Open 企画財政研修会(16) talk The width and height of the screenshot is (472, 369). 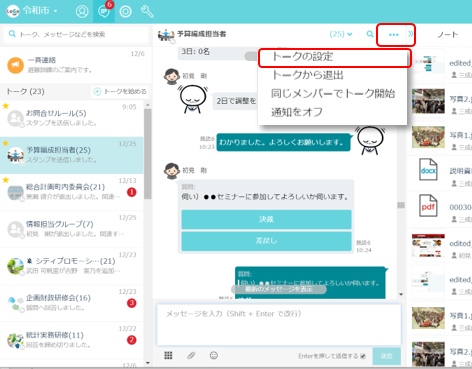point(72,303)
